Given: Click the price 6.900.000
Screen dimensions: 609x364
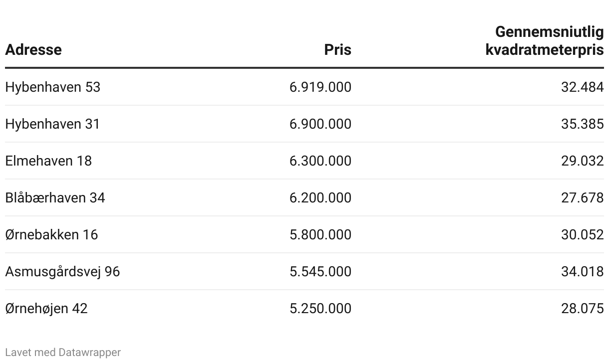Looking at the screenshot, I should click(x=320, y=124).
